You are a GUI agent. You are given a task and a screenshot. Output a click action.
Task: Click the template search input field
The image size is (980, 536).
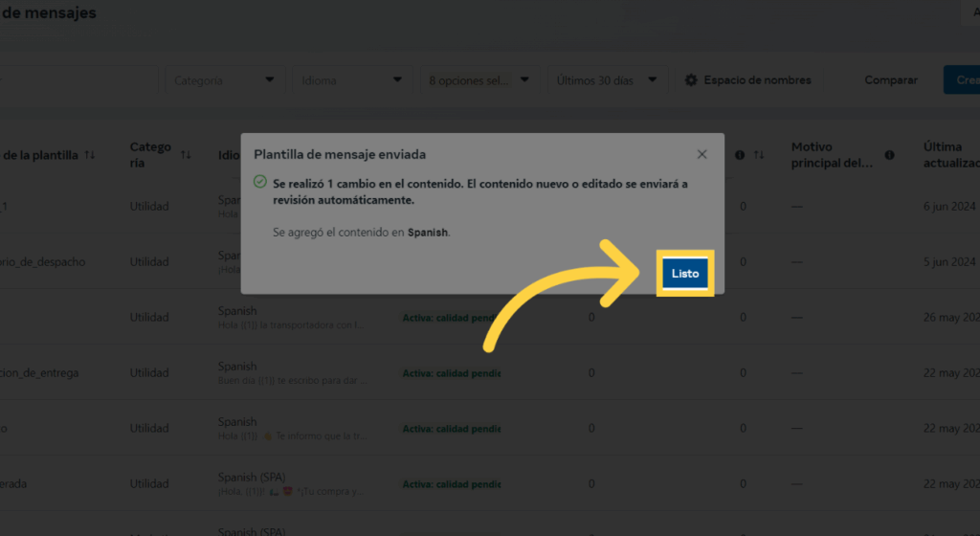point(77,80)
